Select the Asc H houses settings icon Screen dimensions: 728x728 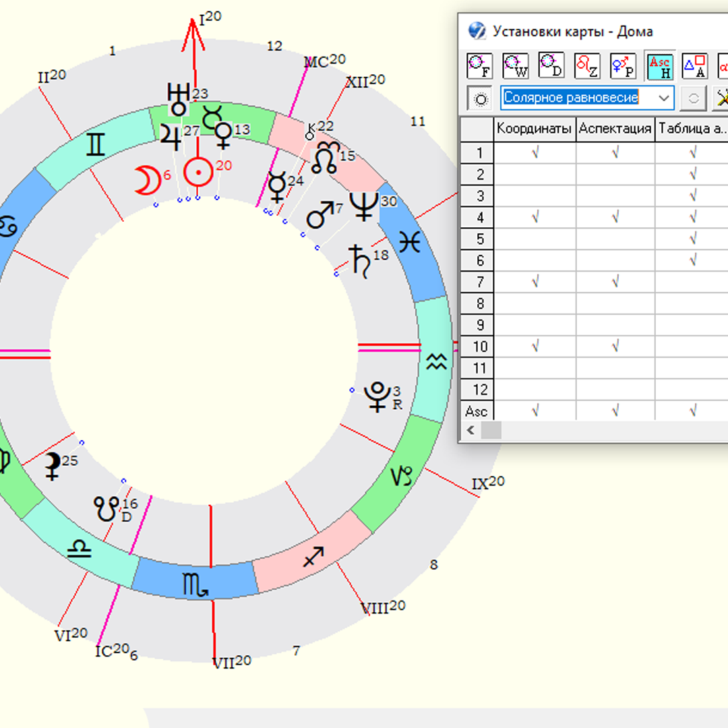660,66
